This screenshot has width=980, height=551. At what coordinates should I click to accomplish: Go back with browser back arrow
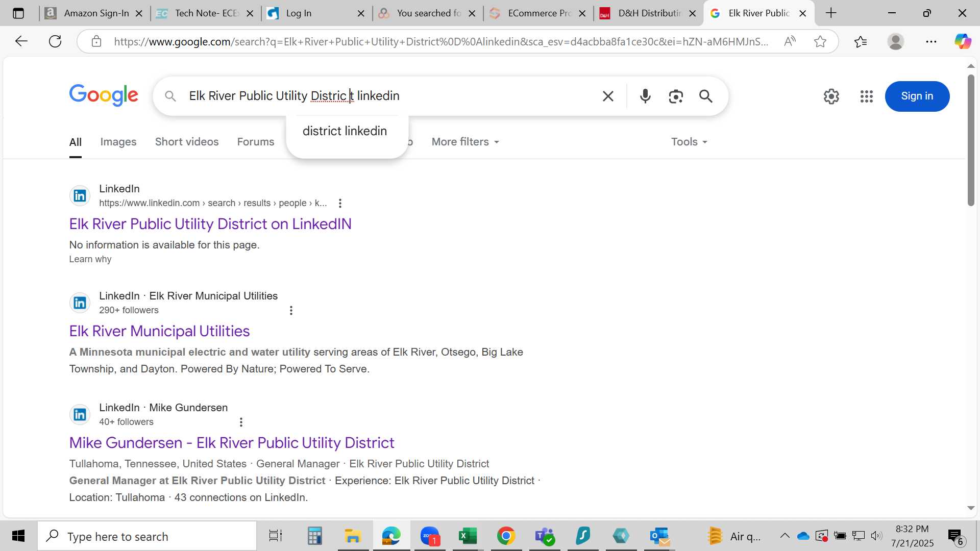[21, 41]
